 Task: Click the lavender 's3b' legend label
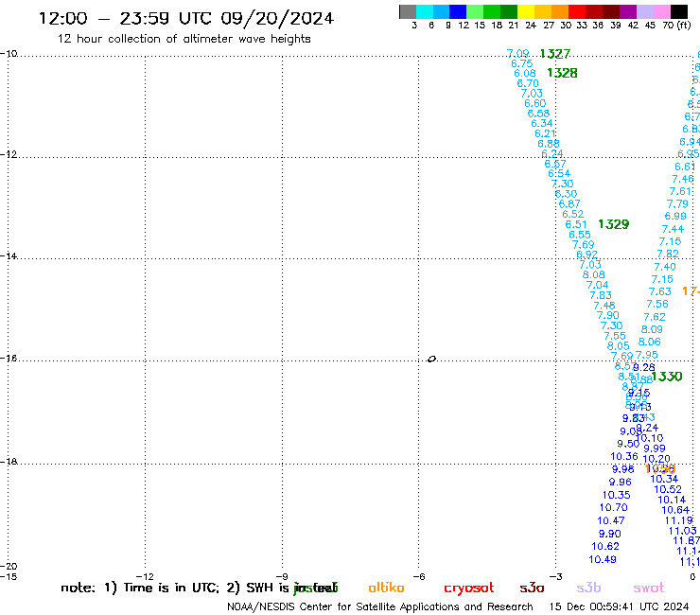pos(588,588)
